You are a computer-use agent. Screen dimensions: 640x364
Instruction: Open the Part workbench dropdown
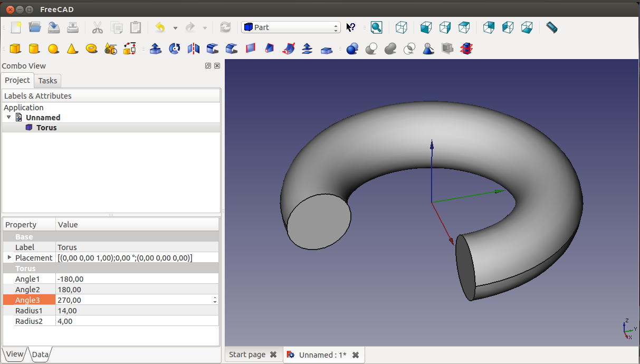[x=291, y=27]
